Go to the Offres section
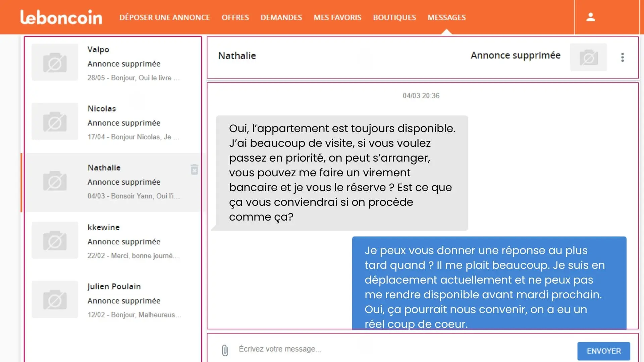Screen dimensions: 644x362 tap(235, 17)
